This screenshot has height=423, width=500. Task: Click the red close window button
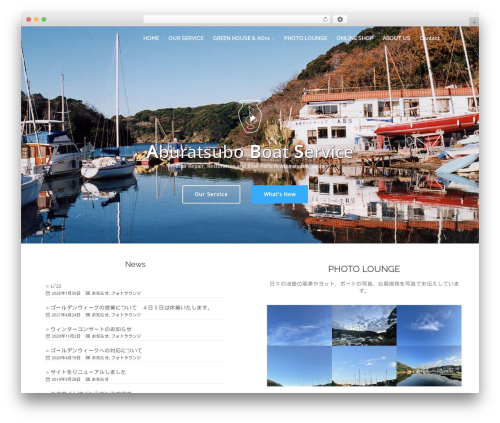coord(29,19)
